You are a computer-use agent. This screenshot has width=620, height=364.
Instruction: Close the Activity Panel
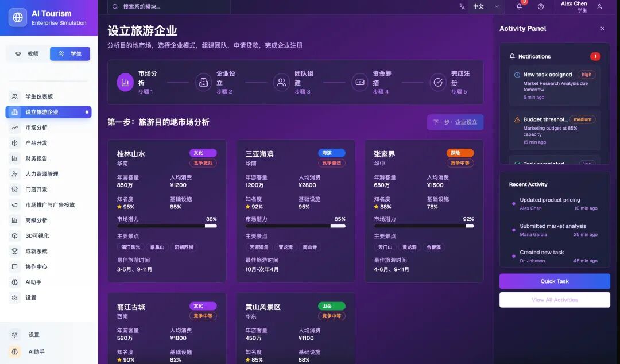[602, 29]
